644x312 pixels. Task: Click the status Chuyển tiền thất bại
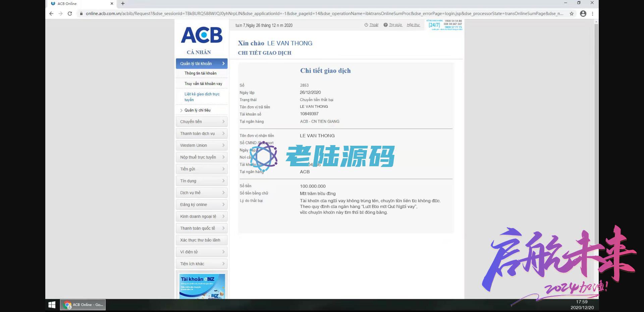(317, 100)
